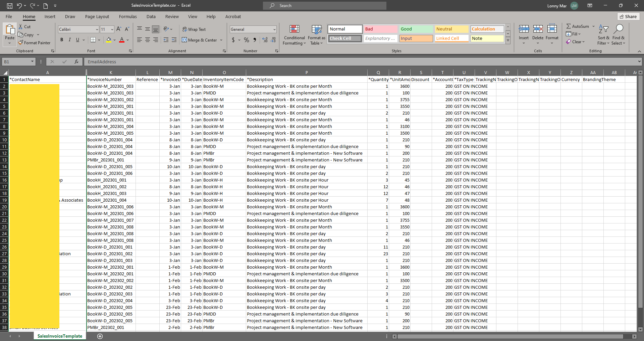Cut the selected cells
Screen dimensions: 644x341
tap(24, 27)
